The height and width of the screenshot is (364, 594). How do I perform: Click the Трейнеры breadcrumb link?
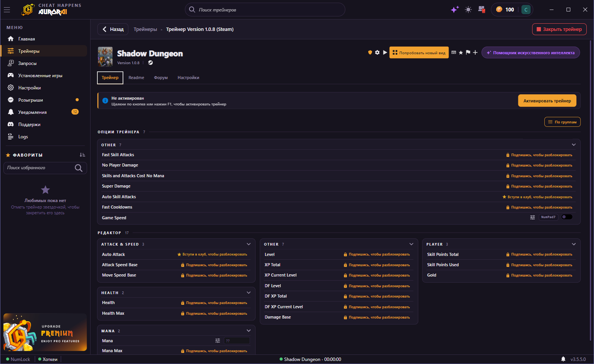(146, 29)
